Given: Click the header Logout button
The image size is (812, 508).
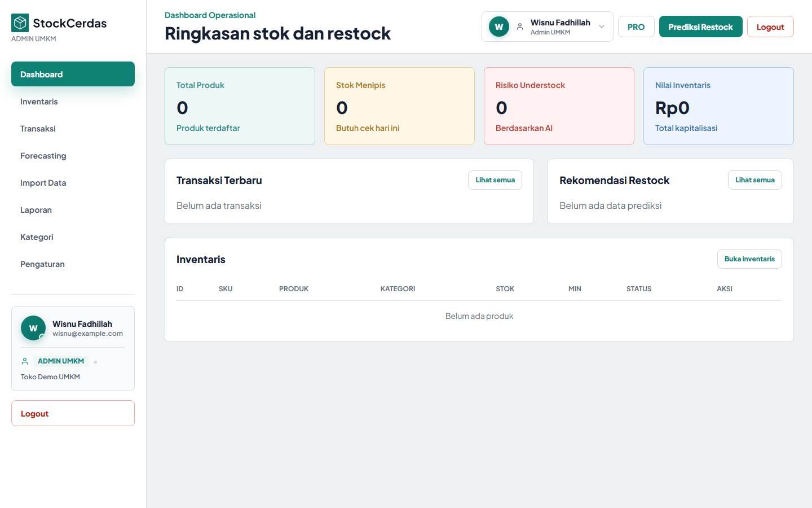Looking at the screenshot, I should pyautogui.click(x=770, y=27).
